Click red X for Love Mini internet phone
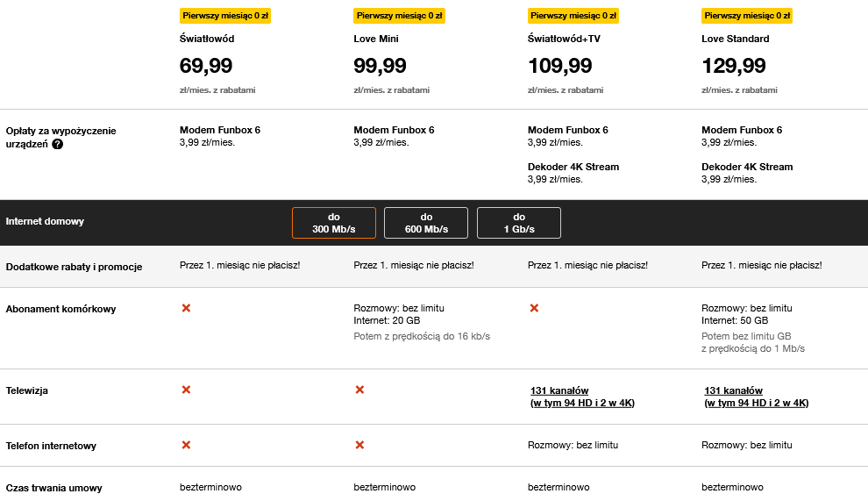Screen dimensions: 868x501 (x=359, y=445)
